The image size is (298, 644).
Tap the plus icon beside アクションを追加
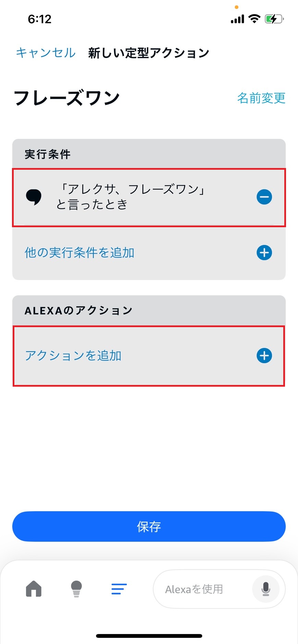264,356
